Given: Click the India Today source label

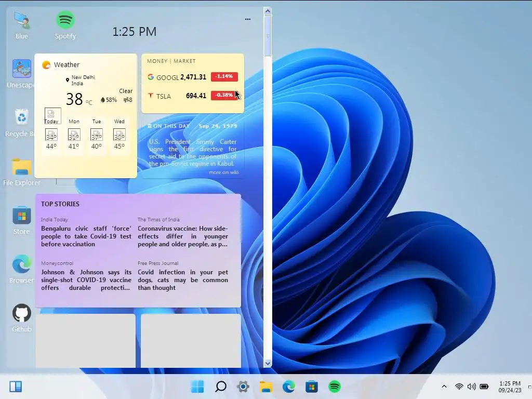Looking at the screenshot, I should click(54, 220).
